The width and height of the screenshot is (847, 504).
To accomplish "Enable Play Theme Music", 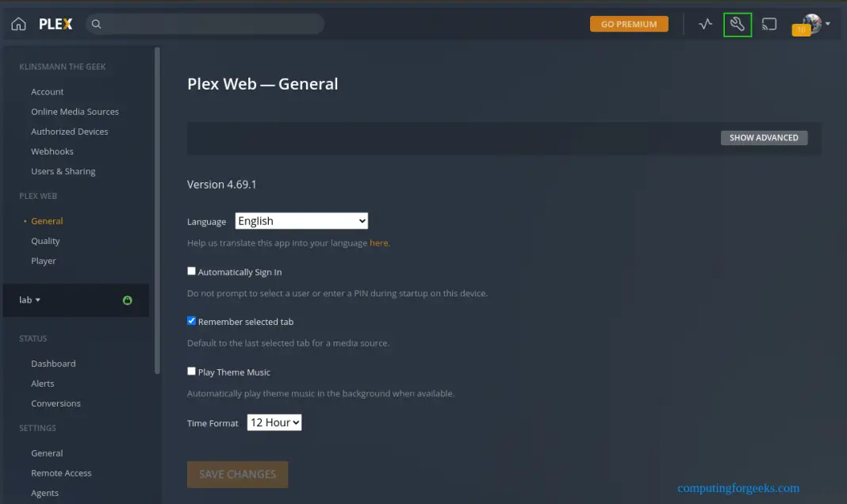I will [191, 371].
